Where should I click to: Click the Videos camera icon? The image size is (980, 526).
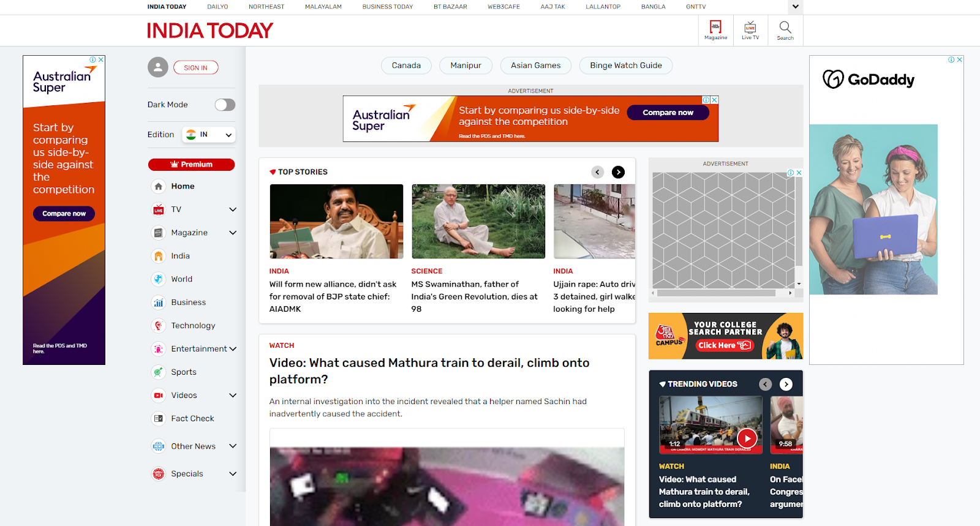click(159, 396)
